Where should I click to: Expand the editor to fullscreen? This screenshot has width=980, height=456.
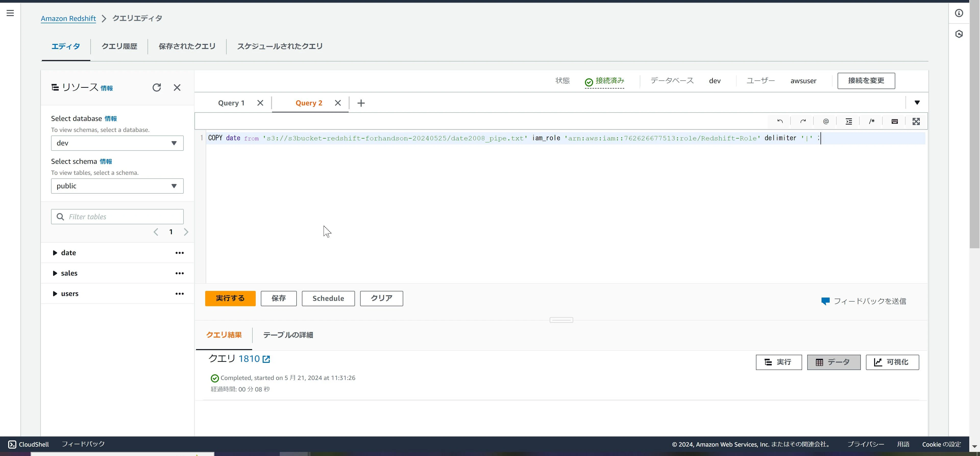click(916, 121)
